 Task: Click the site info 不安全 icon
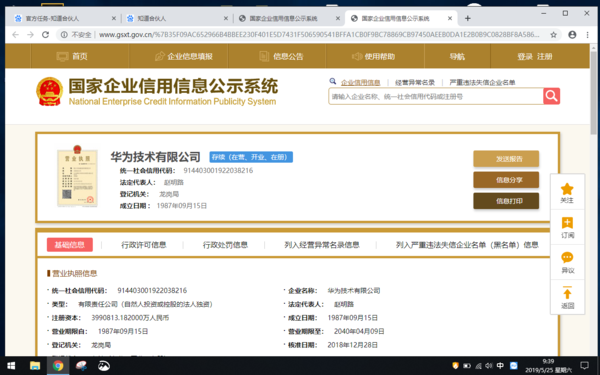[x=64, y=35]
